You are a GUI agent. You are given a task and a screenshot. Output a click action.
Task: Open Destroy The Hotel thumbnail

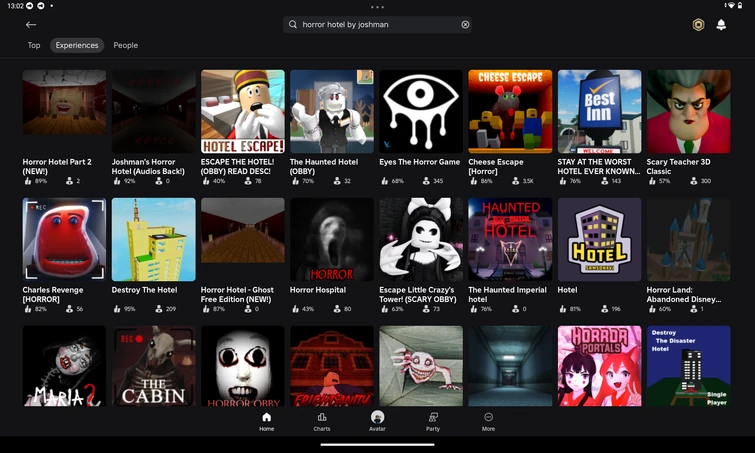154,239
